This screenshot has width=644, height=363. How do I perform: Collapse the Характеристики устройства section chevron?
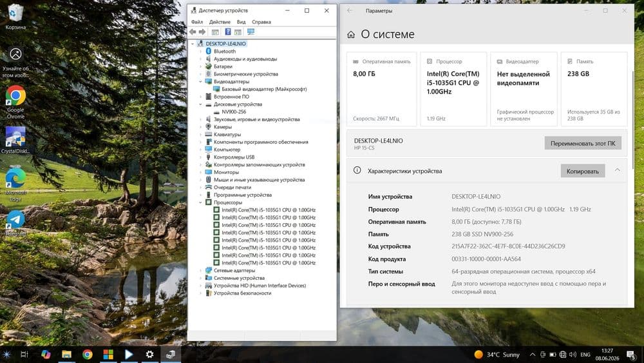click(x=618, y=170)
